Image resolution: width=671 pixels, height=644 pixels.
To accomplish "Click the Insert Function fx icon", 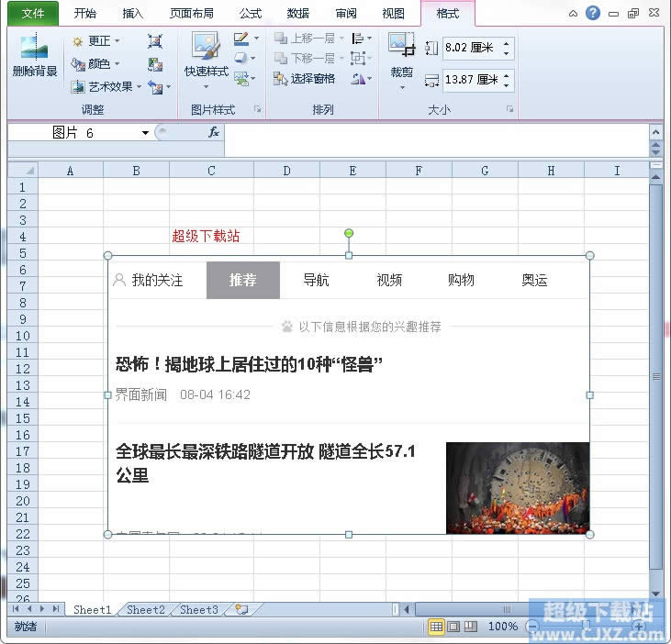I will coord(214,133).
